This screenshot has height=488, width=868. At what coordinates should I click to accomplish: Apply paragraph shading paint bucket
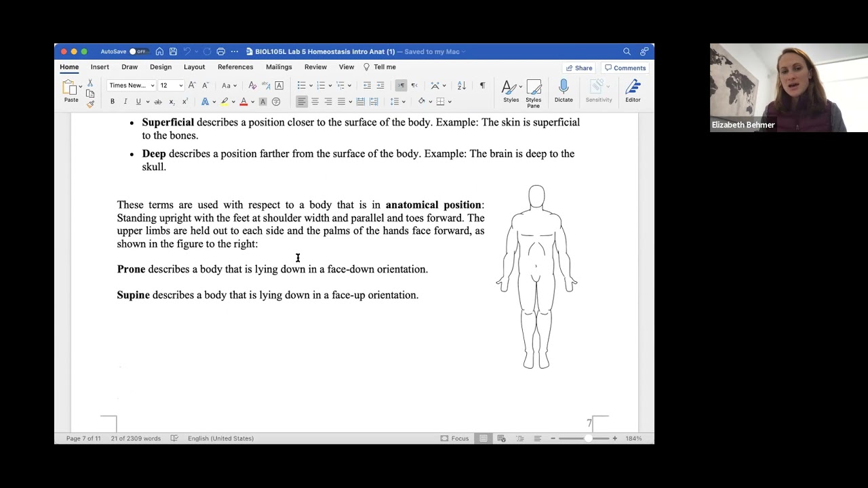pos(421,102)
